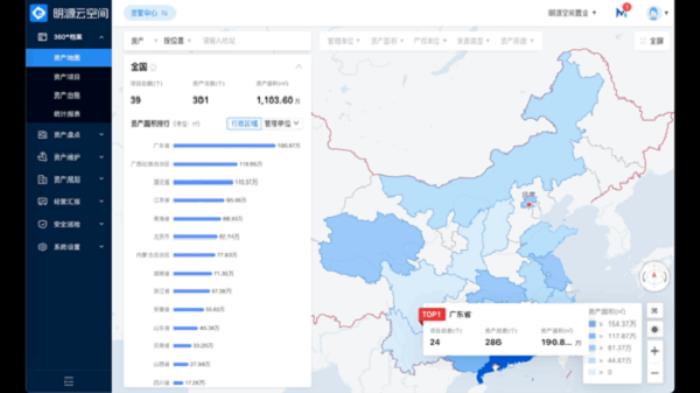The height and width of the screenshot is (393, 700).
Task: Click the user avatar icon
Action: (653, 13)
